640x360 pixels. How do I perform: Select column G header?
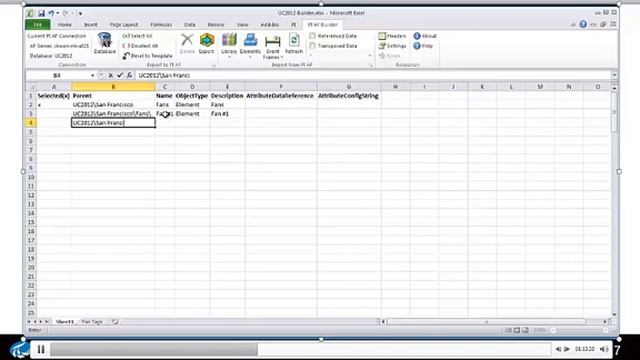coord(349,87)
